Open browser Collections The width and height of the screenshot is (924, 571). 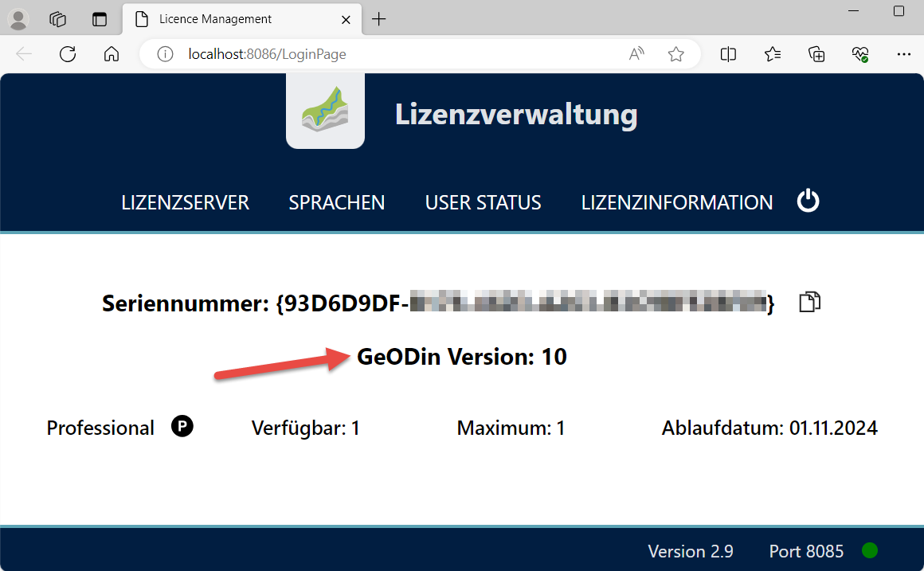tap(816, 54)
